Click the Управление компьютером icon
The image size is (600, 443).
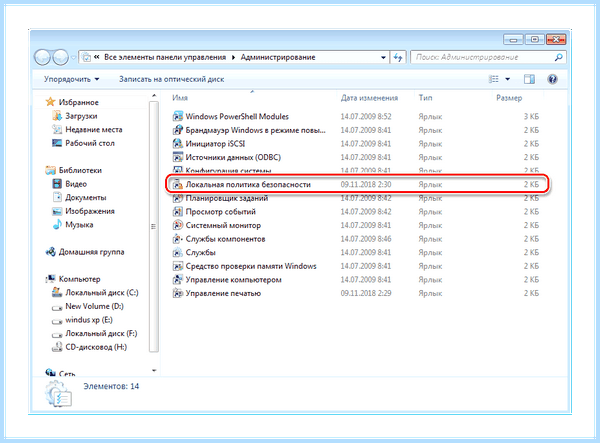click(178, 280)
